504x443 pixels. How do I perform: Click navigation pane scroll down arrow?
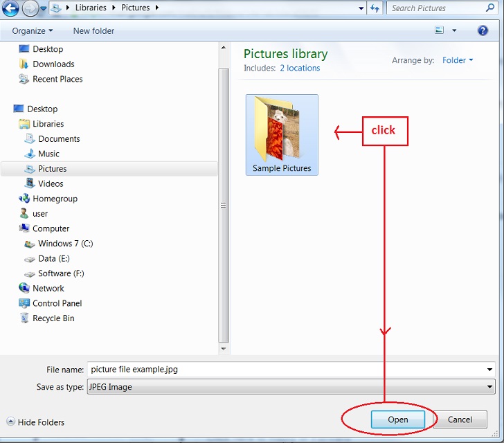[224, 348]
